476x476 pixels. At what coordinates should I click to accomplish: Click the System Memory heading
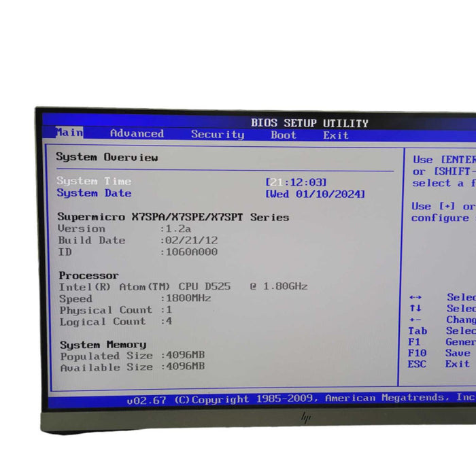click(103, 345)
